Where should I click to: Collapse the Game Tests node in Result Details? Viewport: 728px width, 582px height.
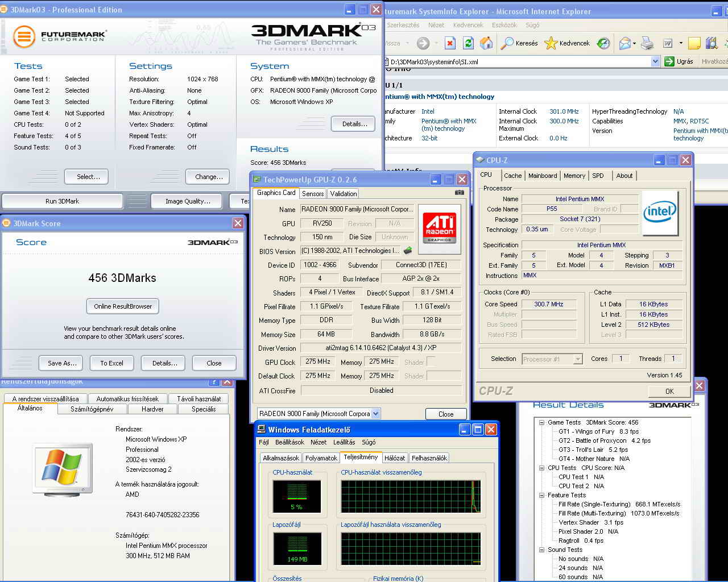541,422
